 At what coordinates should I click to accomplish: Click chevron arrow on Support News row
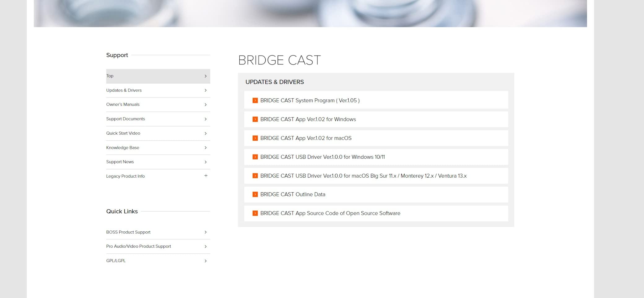(x=206, y=162)
